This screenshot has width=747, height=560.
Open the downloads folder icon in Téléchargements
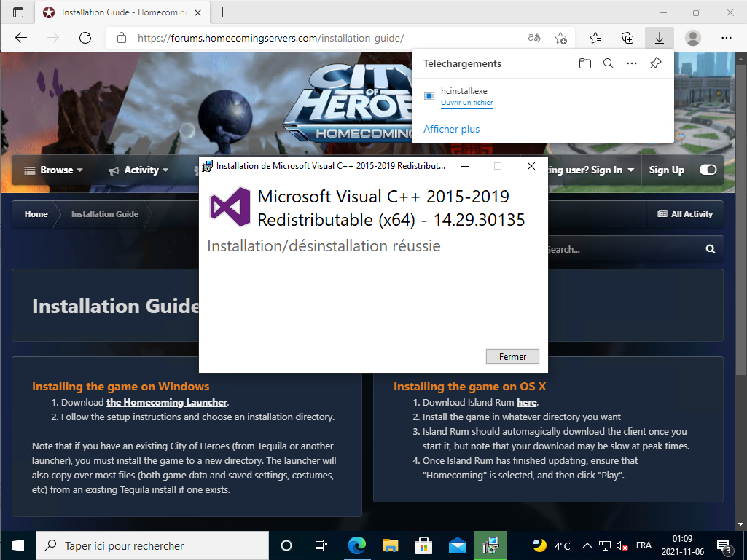[x=584, y=64]
